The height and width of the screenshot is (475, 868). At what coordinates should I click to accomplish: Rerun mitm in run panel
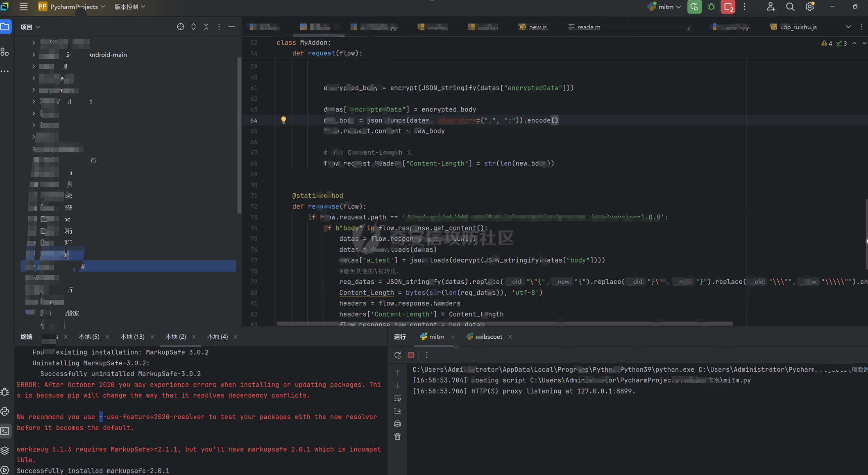pyautogui.click(x=397, y=355)
